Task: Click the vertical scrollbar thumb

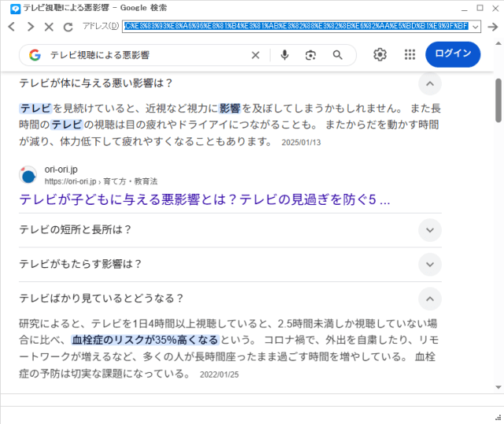Action: coord(498,100)
